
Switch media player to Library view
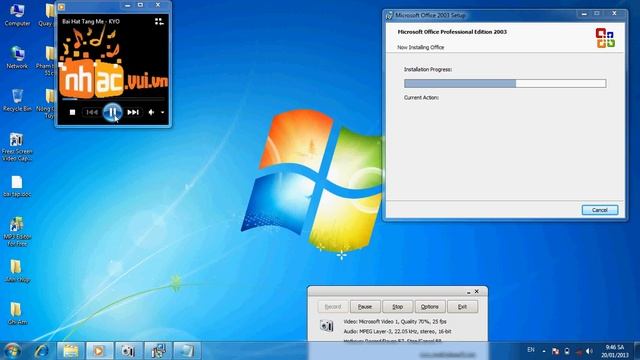pyautogui.click(x=159, y=21)
